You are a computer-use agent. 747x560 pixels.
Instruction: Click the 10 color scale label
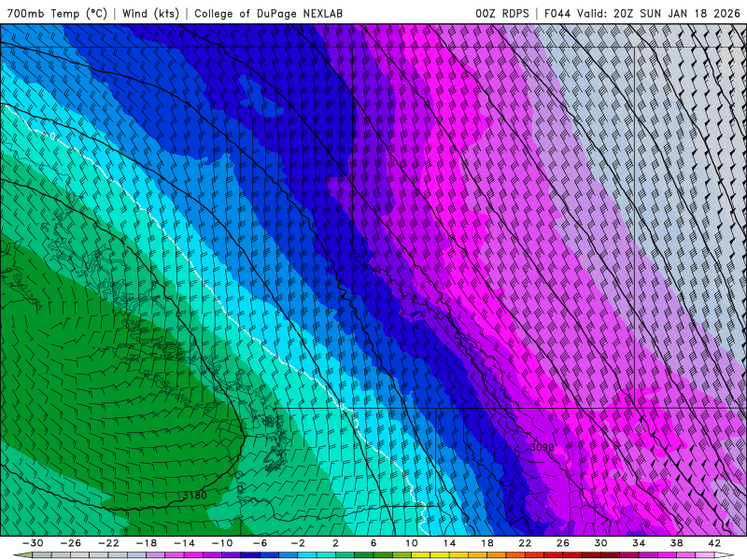412,543
